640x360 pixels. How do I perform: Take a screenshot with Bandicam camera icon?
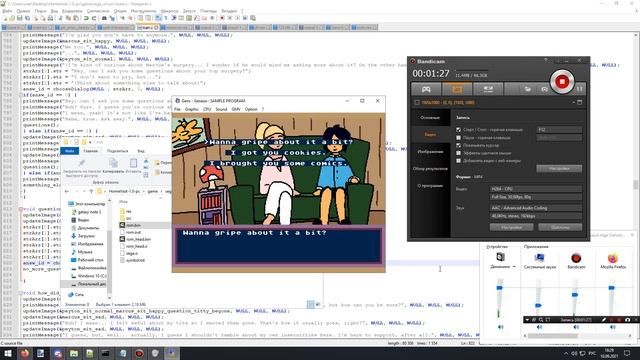(x=544, y=89)
